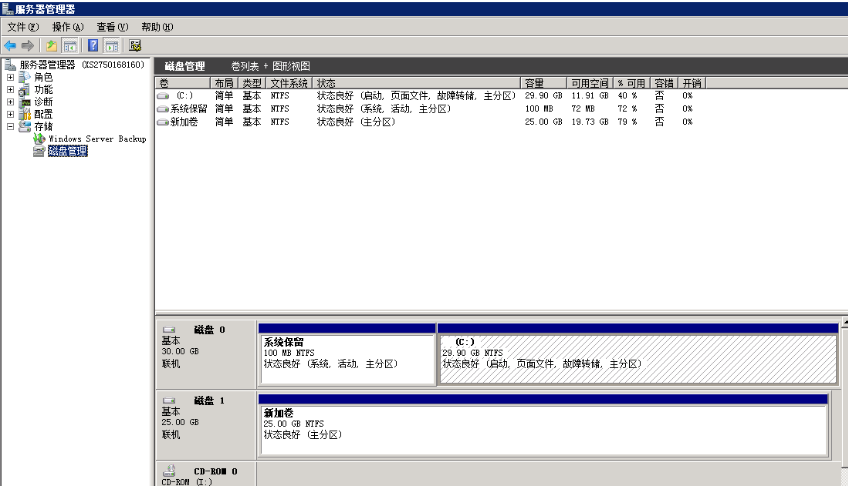Open the 帮助(H) menu
The image size is (848, 490).
click(x=157, y=27)
